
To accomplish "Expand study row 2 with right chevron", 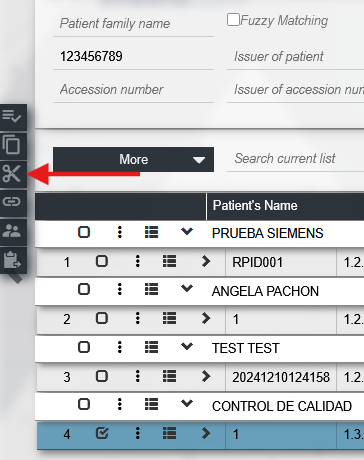I will coord(206,318).
